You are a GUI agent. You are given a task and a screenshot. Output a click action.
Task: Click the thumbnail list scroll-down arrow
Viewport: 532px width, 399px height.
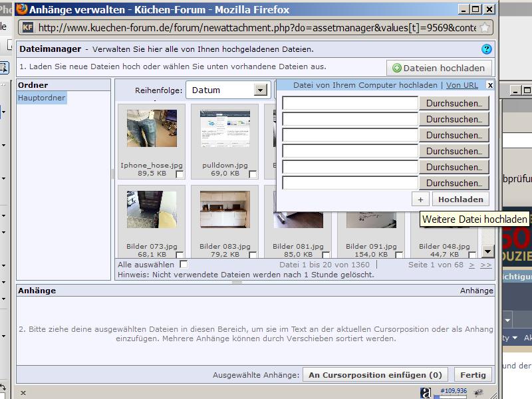(488, 251)
